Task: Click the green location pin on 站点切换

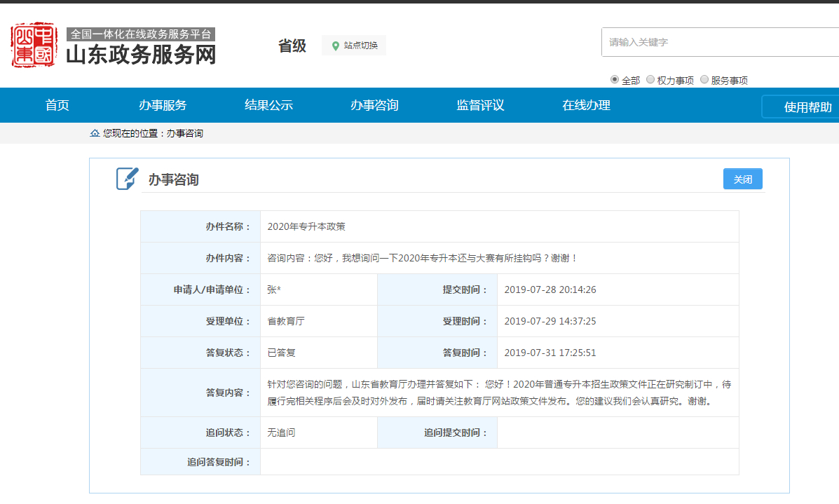Action: pyautogui.click(x=334, y=45)
